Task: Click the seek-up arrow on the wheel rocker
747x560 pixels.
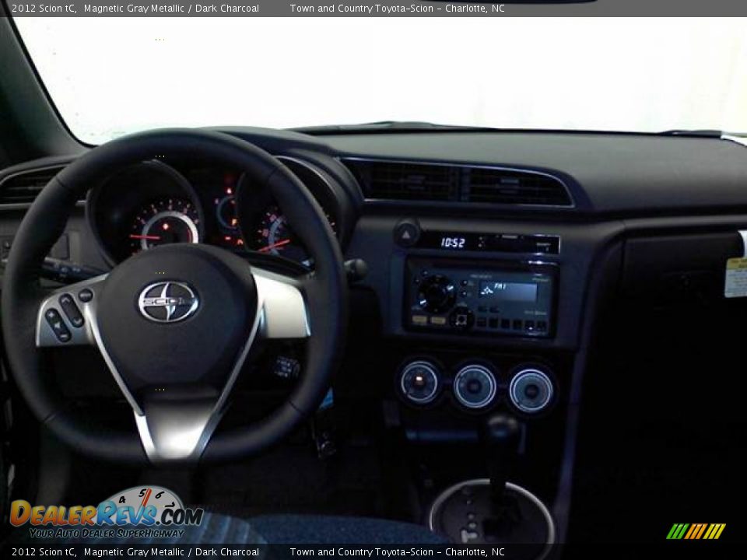Action: coord(66,300)
